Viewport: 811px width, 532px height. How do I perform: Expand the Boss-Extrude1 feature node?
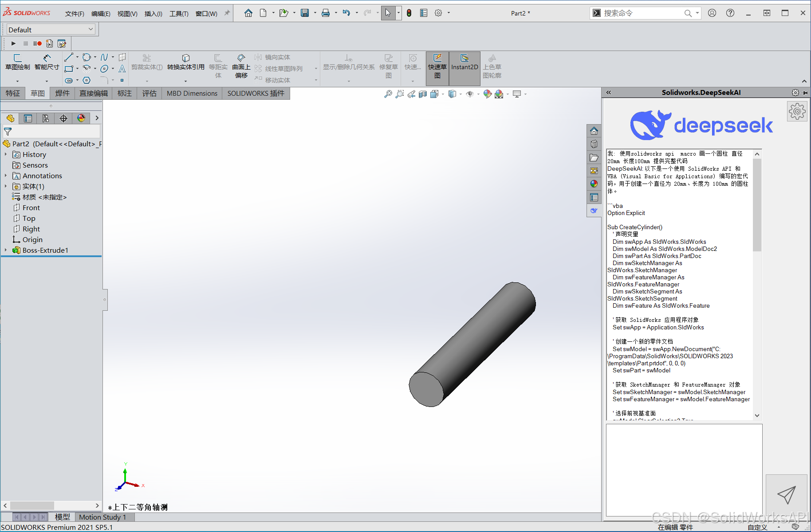pyautogui.click(x=5, y=250)
